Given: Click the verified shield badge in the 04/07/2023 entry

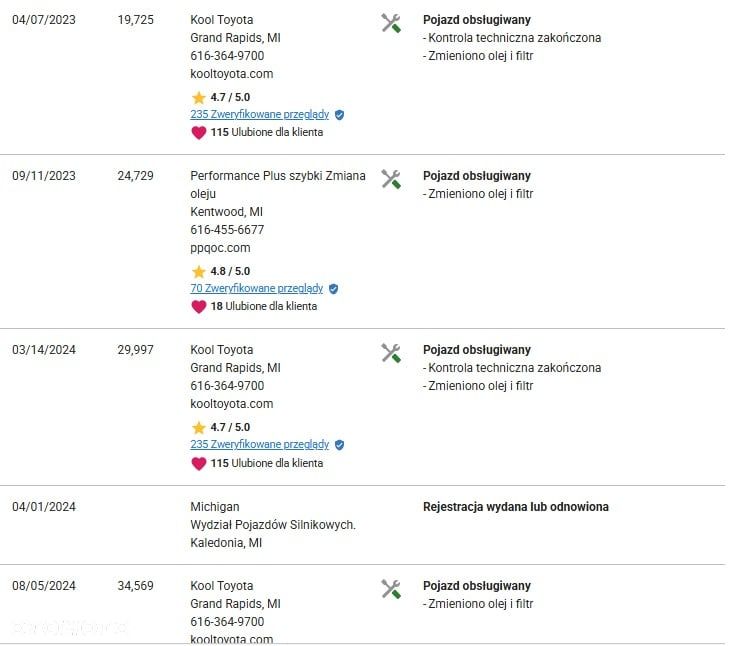Looking at the screenshot, I should click(340, 115).
